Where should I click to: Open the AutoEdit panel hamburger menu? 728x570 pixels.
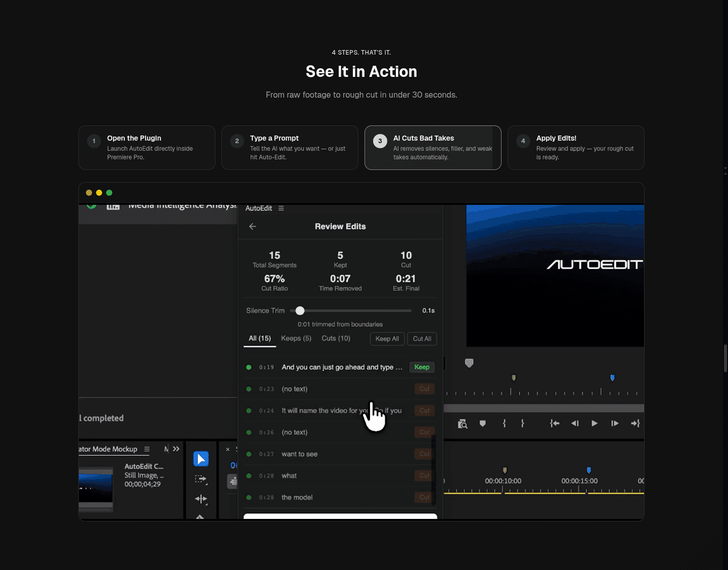(281, 208)
